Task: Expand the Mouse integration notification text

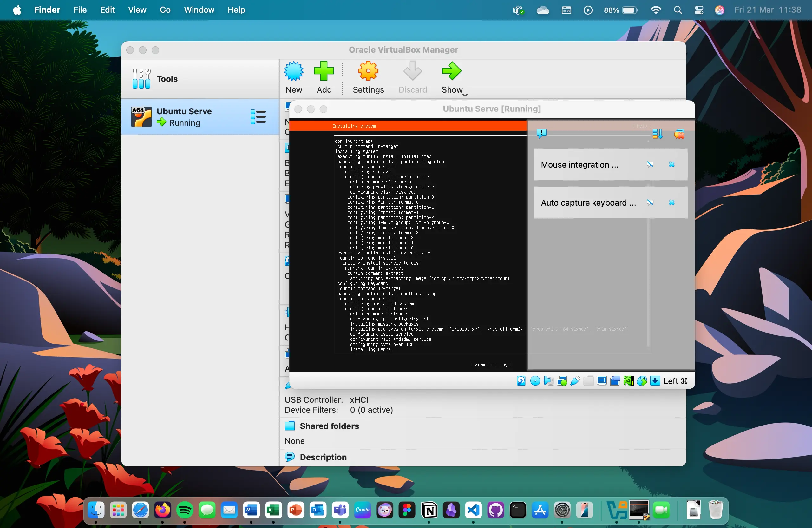Action: click(579, 165)
